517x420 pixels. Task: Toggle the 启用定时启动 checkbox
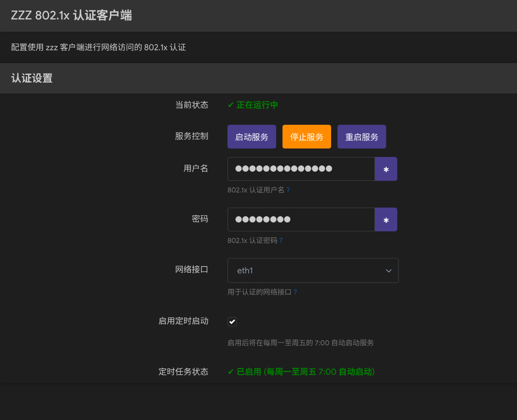[x=232, y=322]
